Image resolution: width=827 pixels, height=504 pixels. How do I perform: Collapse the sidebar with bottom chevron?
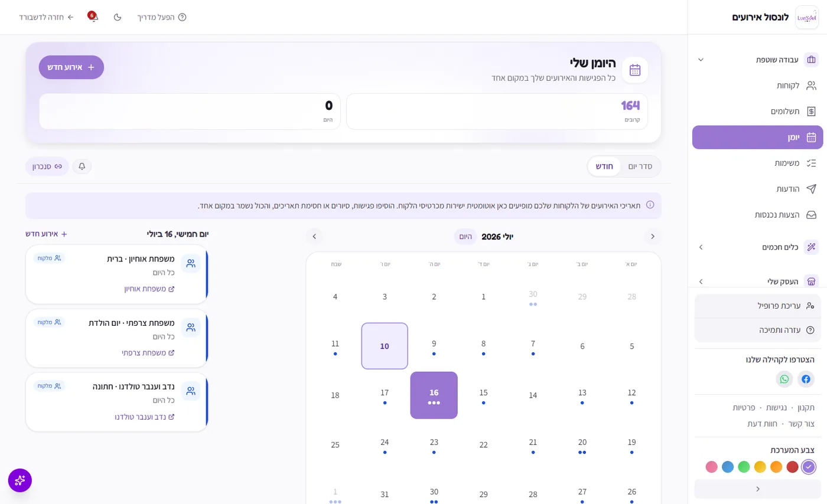coord(758,489)
